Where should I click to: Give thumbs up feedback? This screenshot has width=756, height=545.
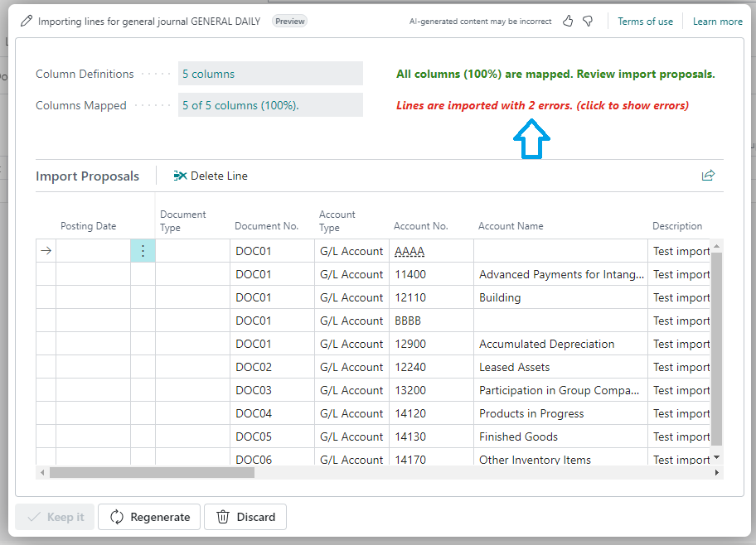click(x=568, y=22)
